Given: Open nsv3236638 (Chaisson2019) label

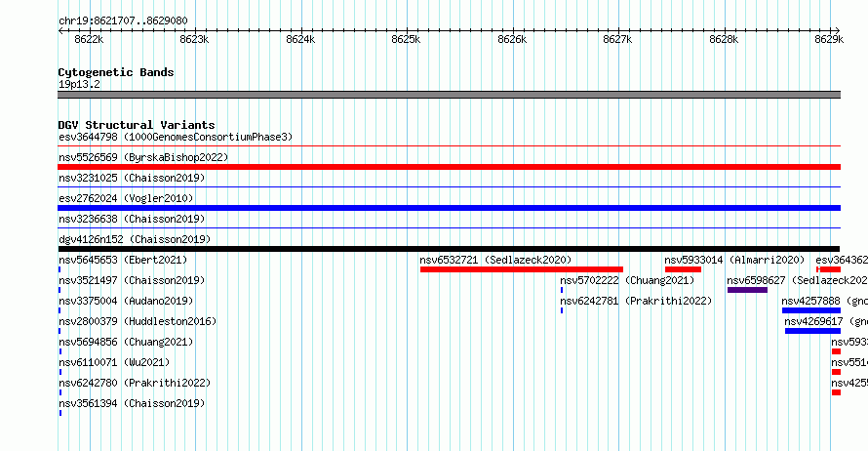Looking at the screenshot, I should click(132, 219).
